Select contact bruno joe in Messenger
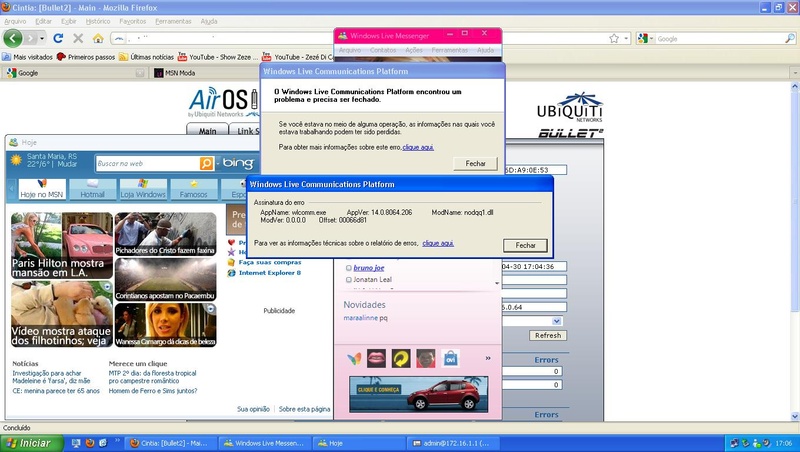This screenshot has width=800, height=452. (x=368, y=268)
